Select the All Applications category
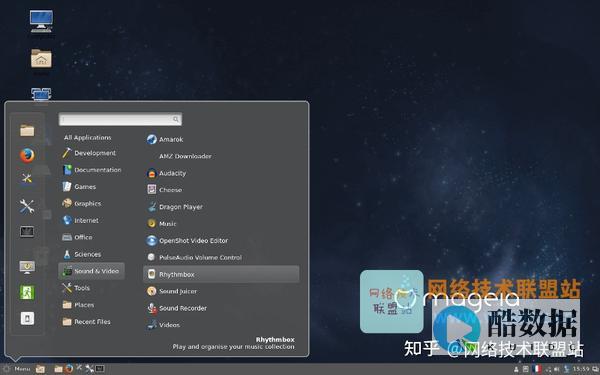 88,137
